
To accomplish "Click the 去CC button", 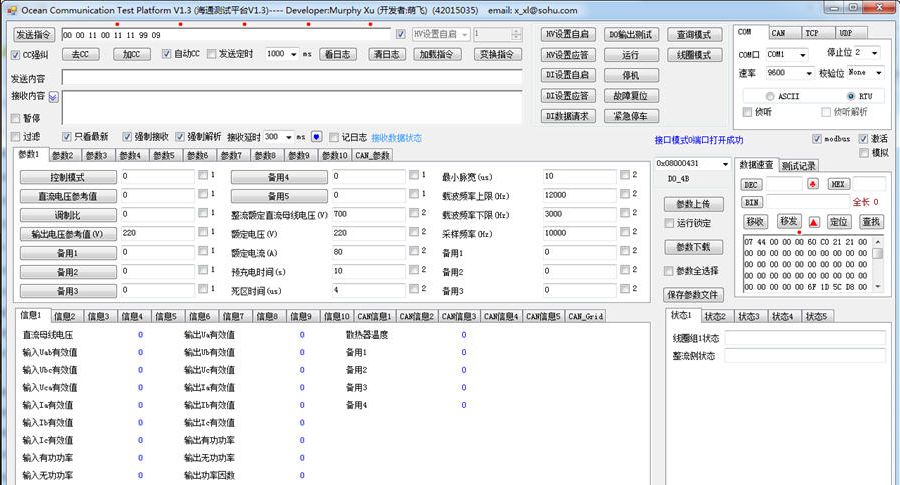I will (x=80, y=54).
